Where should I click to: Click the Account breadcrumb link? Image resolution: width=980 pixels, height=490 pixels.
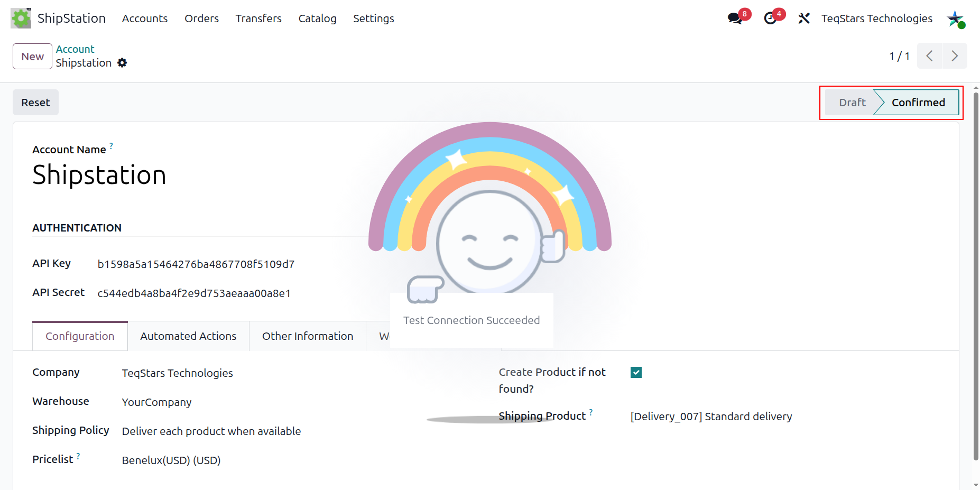75,49
